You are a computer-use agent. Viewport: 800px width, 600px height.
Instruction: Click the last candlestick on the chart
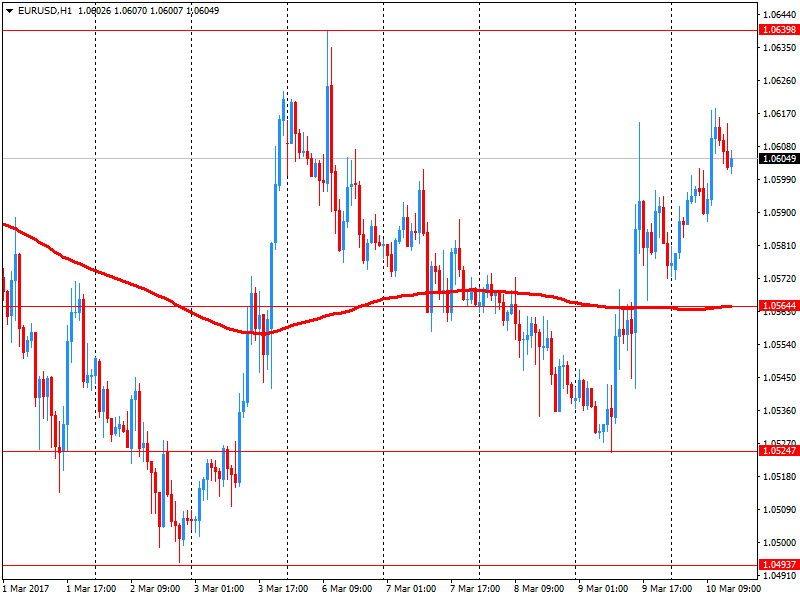732,161
